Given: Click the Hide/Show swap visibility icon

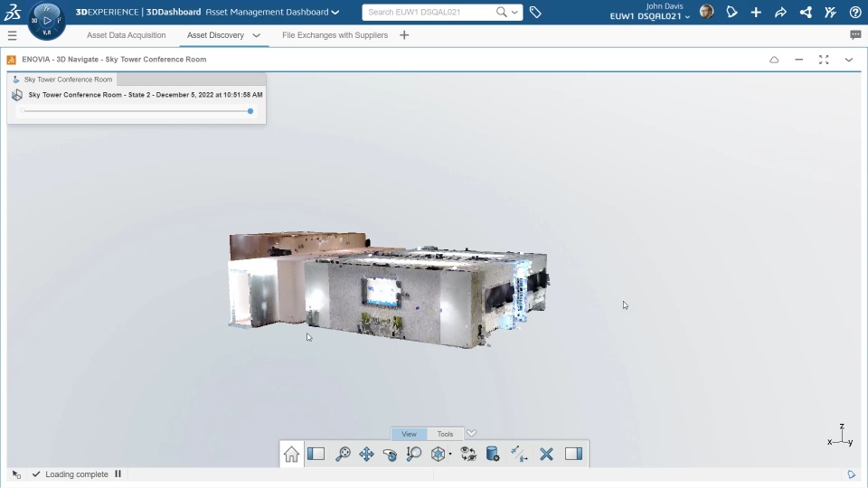Looking at the screenshot, I should point(468,455).
